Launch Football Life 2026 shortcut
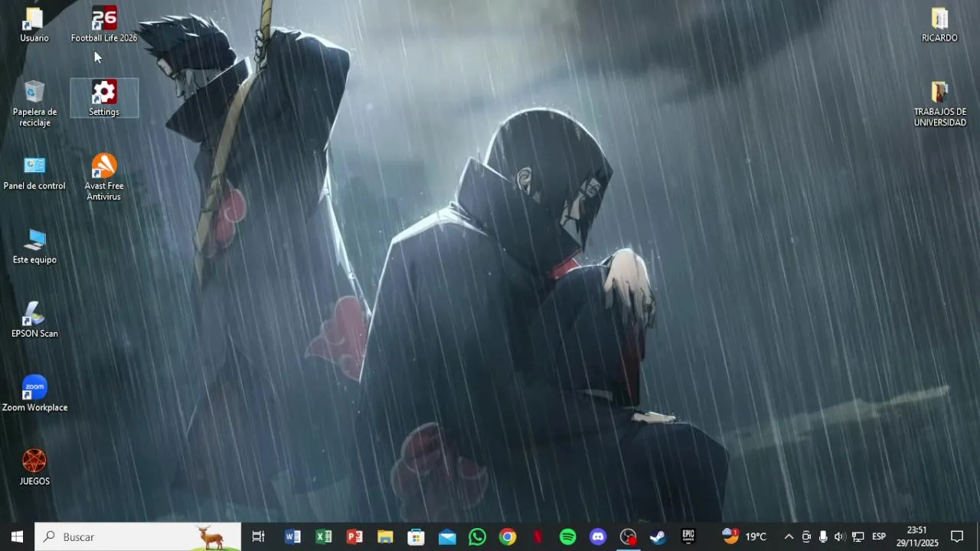This screenshot has width=980, height=551. pyautogui.click(x=104, y=24)
